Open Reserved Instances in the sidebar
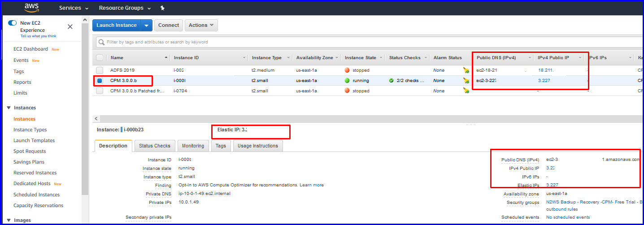Image resolution: width=644 pixels, height=225 pixels. 35,173
